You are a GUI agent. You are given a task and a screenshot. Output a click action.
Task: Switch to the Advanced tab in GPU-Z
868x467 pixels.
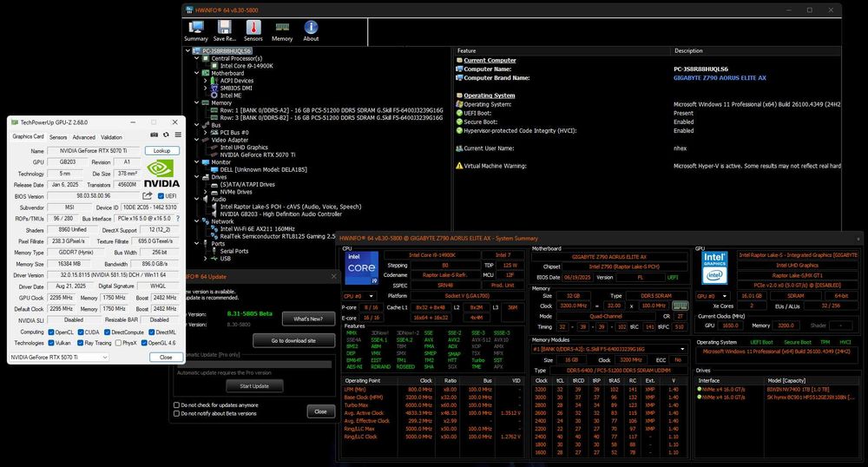83,136
